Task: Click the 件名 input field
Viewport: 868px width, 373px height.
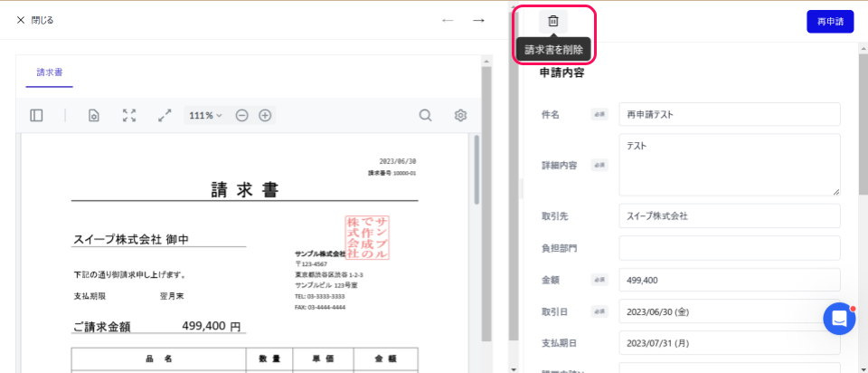Action: coord(730,114)
